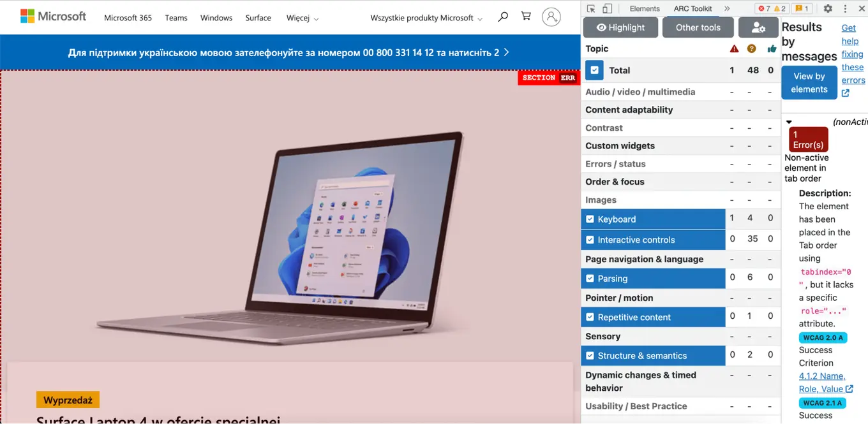Disable the Parsing topic checkbox

point(590,278)
